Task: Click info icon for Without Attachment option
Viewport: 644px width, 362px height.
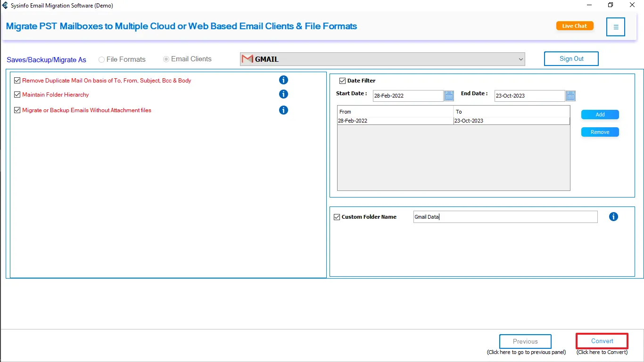Action: [283, 110]
